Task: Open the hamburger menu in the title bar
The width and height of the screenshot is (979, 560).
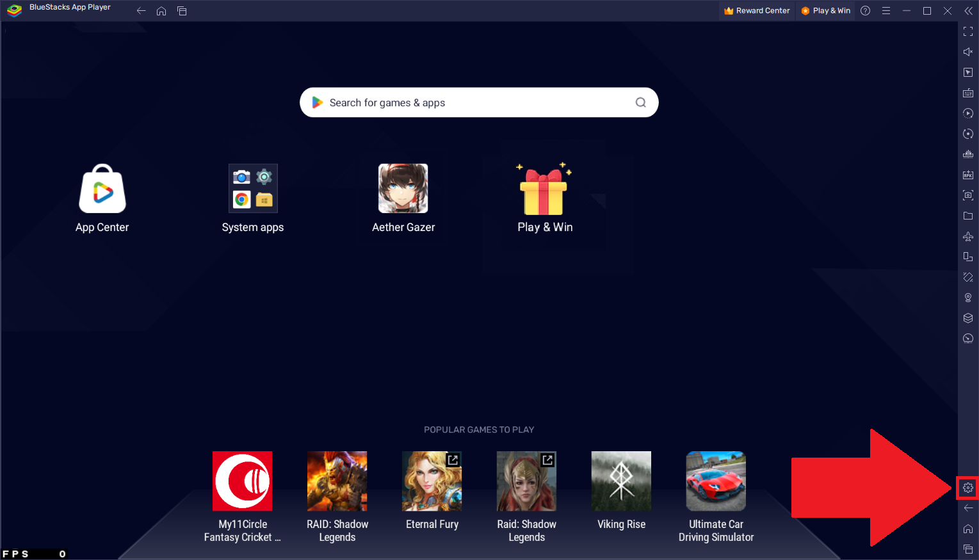Action: tap(886, 11)
